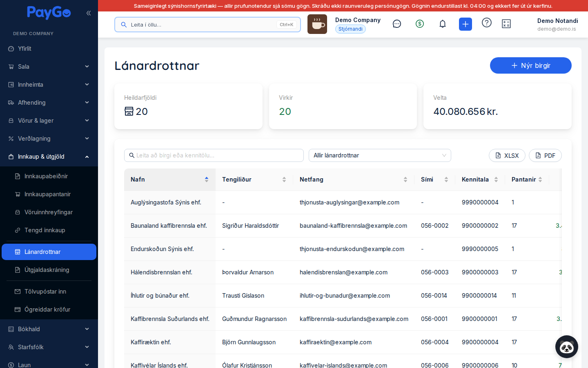
Task: Open Vöruinnhreyfingar in the sidebar
Action: [x=49, y=212]
